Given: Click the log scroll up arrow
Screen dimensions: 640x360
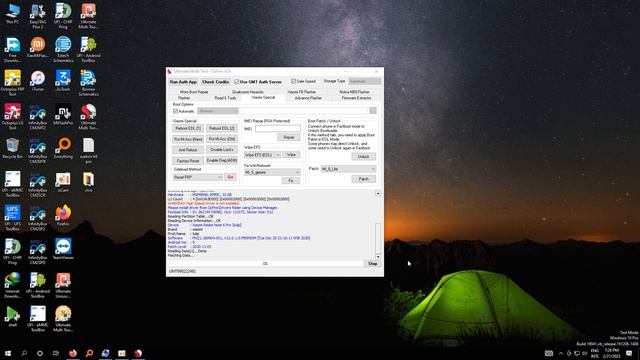Looking at the screenshot, I should click(378, 193).
